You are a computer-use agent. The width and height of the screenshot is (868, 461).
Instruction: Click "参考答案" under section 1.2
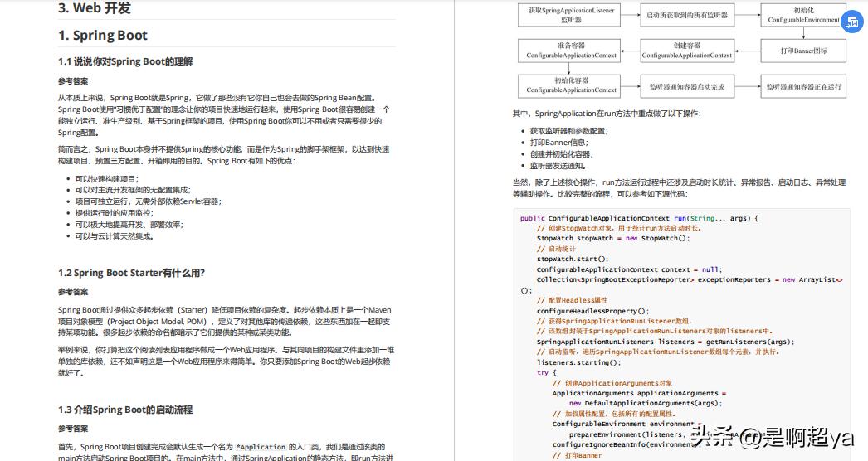[73, 292]
